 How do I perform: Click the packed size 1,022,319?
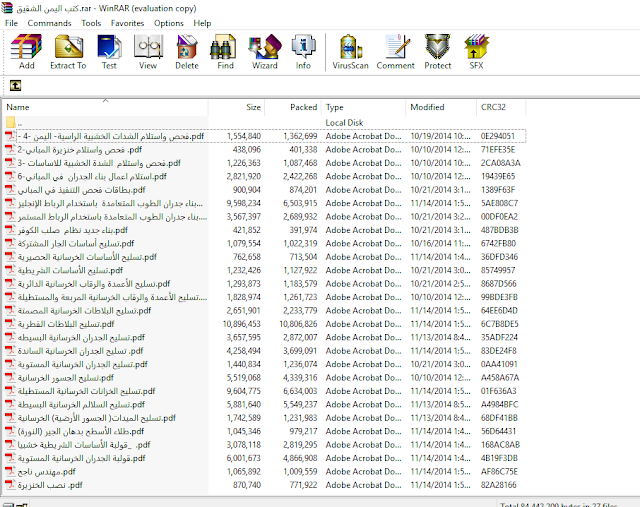[300, 243]
